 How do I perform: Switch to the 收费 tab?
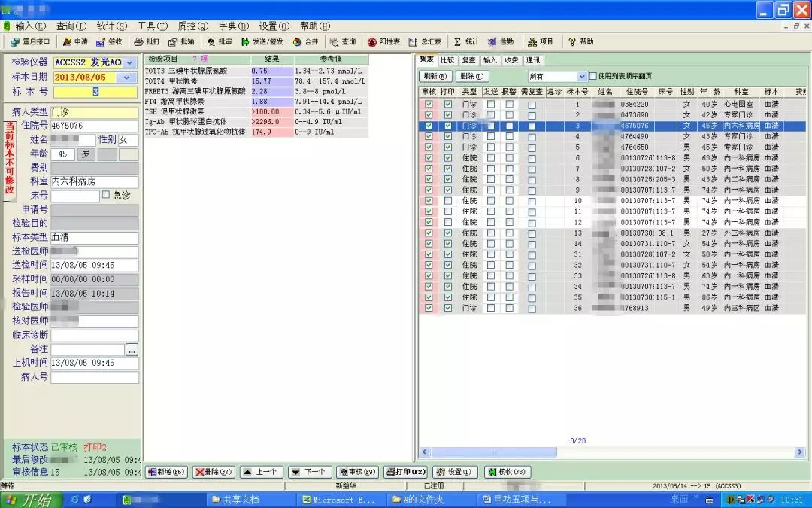(x=511, y=60)
